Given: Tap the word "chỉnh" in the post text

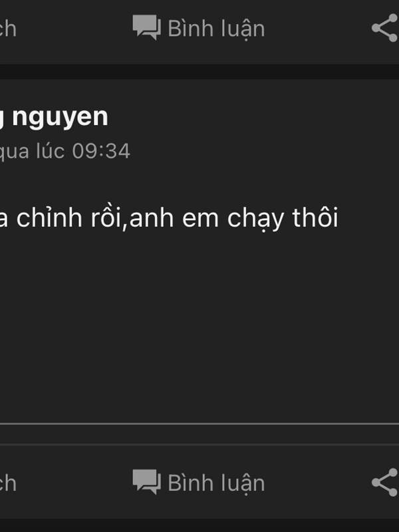Looking at the screenshot, I should coord(49,219).
